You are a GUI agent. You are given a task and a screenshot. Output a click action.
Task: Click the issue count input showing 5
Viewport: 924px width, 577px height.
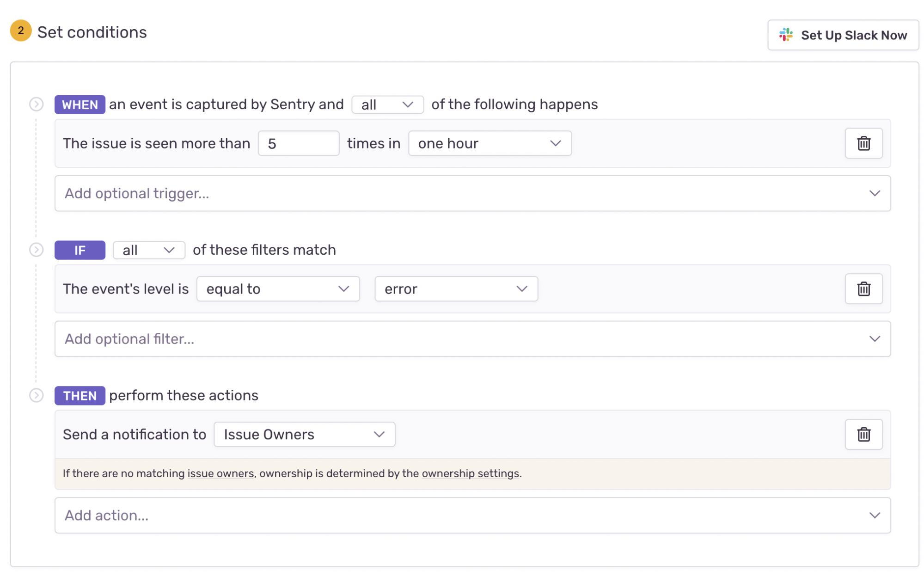pyautogui.click(x=298, y=143)
